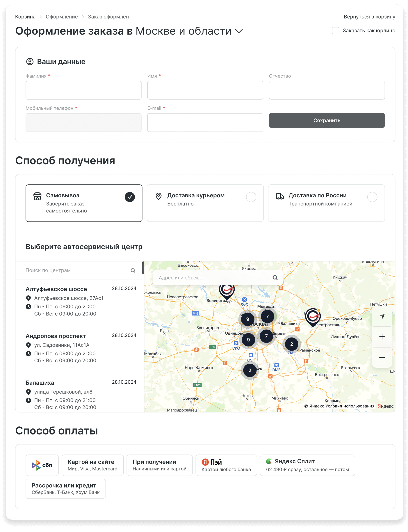Screen dimensions: 408x532
Task: Click the 'Фамилия' input field
Action: 83,90
